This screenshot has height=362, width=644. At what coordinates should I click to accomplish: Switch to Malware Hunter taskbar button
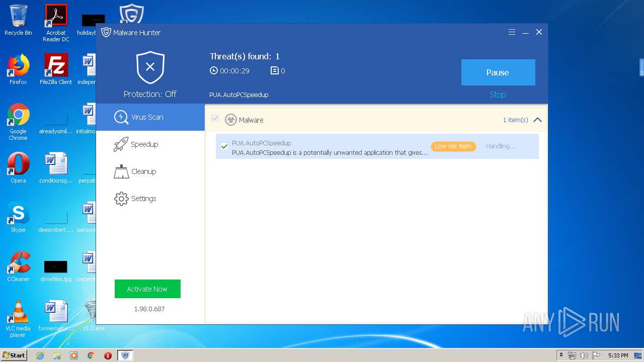(x=125, y=355)
